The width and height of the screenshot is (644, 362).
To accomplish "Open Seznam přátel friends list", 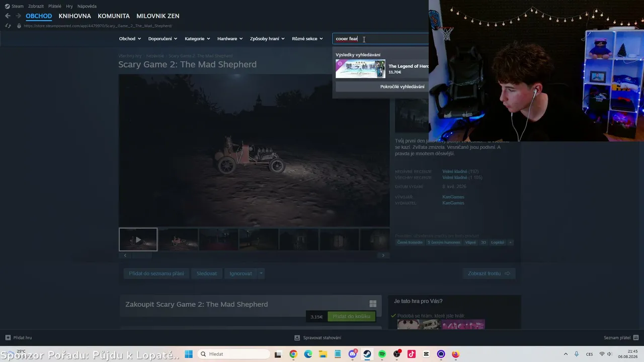I will click(x=621, y=338).
